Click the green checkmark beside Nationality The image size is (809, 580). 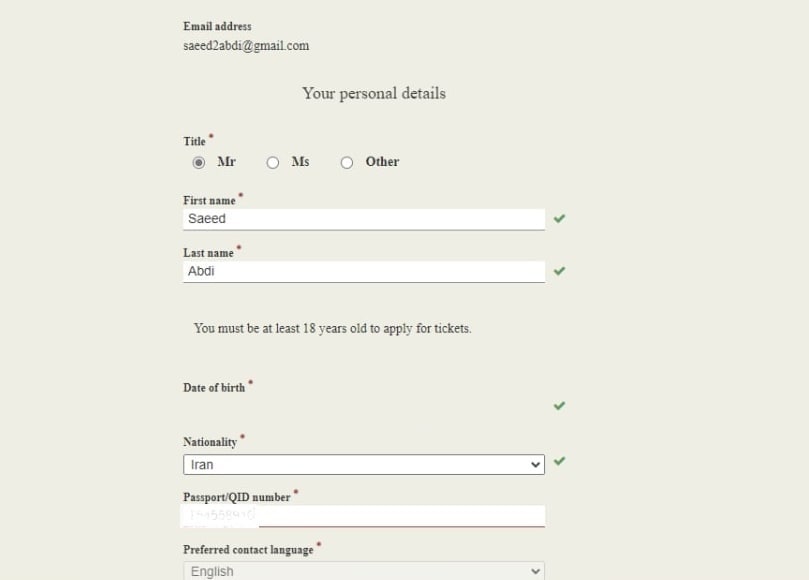(x=559, y=461)
